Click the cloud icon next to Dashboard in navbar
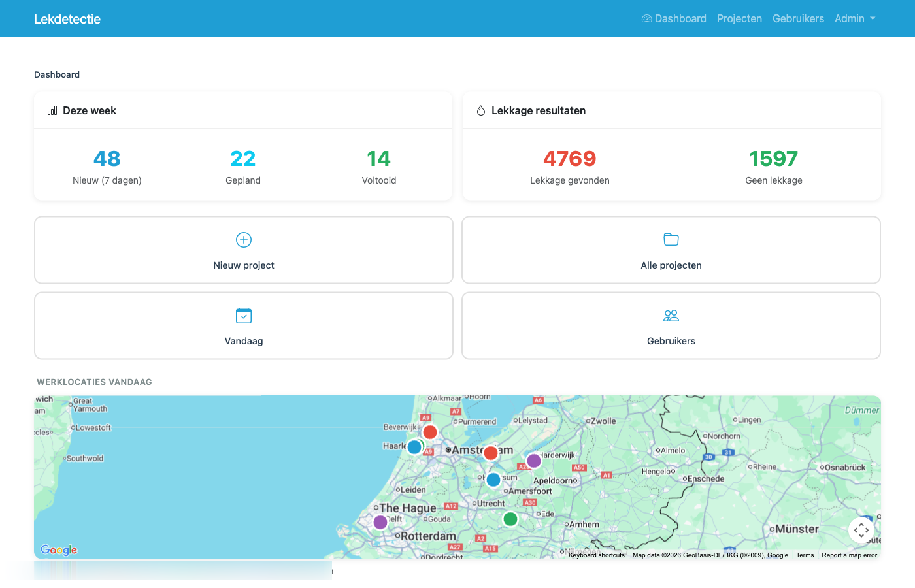 pos(646,18)
